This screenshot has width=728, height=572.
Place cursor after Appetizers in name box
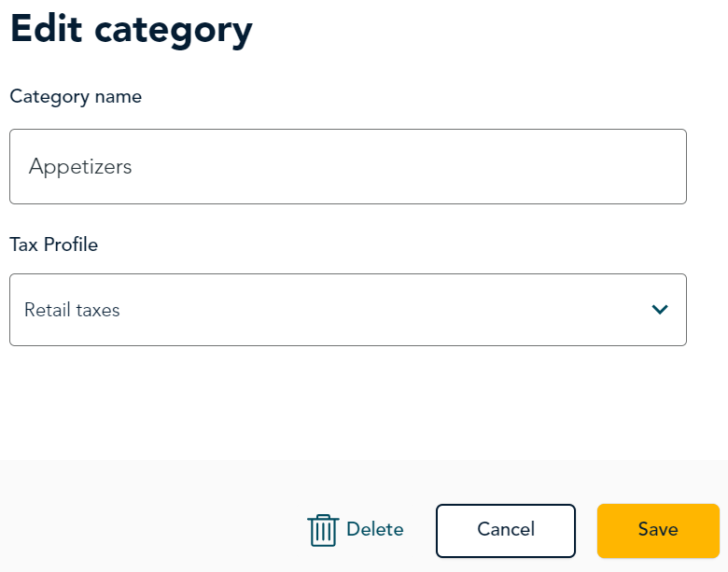133,167
